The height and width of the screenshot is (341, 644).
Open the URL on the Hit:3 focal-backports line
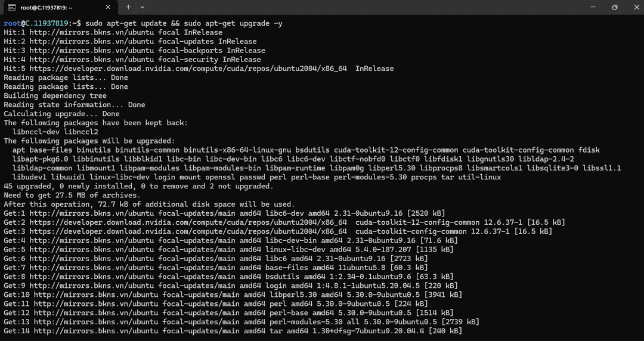(x=92, y=51)
